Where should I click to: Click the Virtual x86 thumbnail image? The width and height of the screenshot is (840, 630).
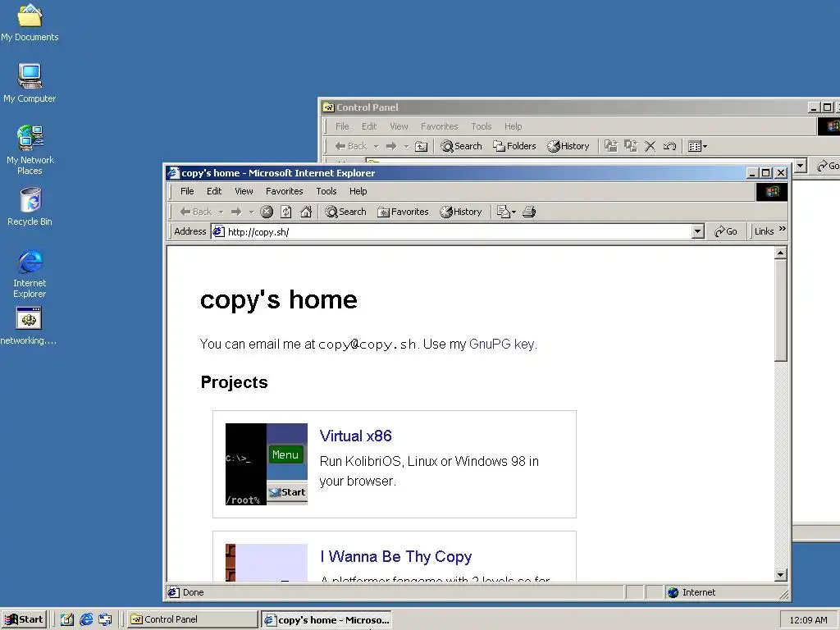tap(267, 464)
